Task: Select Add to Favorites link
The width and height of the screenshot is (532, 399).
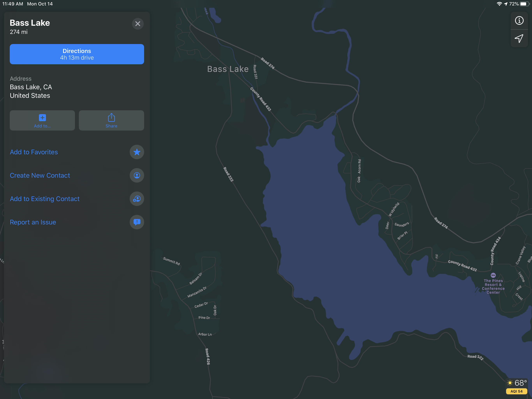Action: [34, 152]
